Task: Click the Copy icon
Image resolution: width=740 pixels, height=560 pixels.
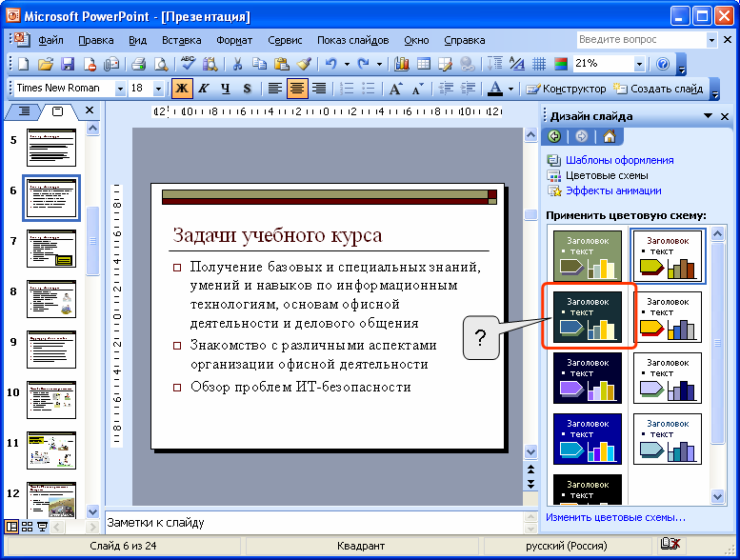Action: [259, 64]
